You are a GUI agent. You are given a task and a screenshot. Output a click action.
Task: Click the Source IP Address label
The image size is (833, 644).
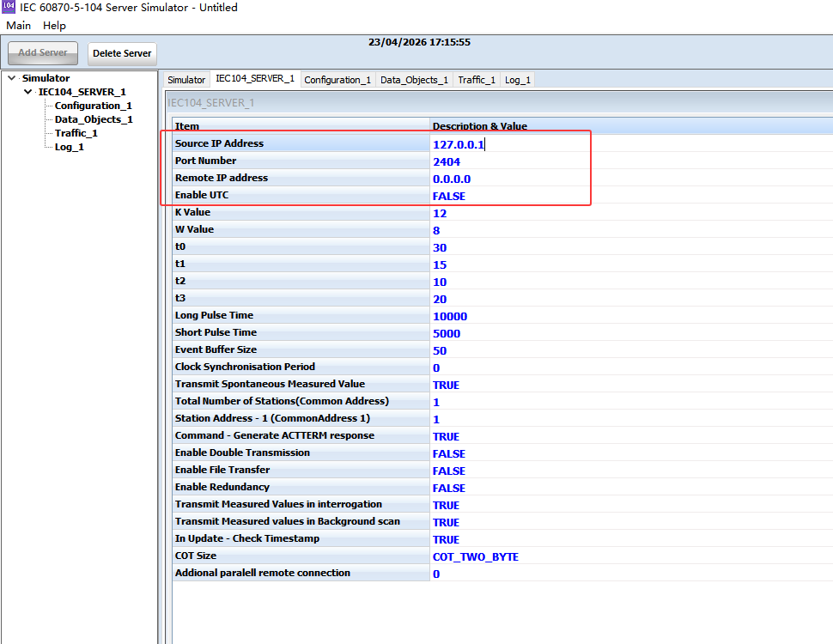[x=219, y=143]
